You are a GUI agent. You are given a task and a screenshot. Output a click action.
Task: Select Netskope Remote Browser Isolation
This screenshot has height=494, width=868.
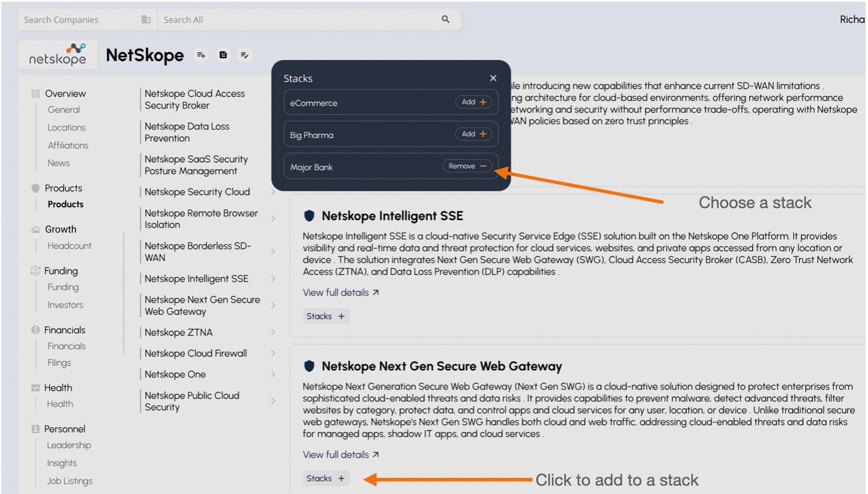point(201,219)
